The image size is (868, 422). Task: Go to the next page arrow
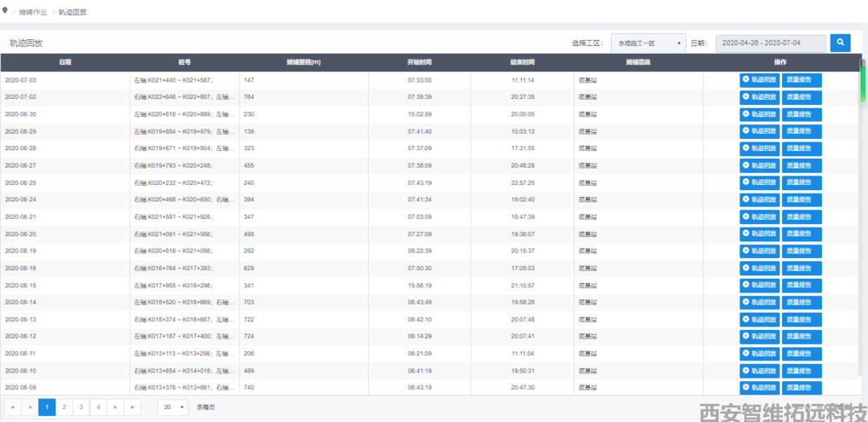tap(115, 407)
